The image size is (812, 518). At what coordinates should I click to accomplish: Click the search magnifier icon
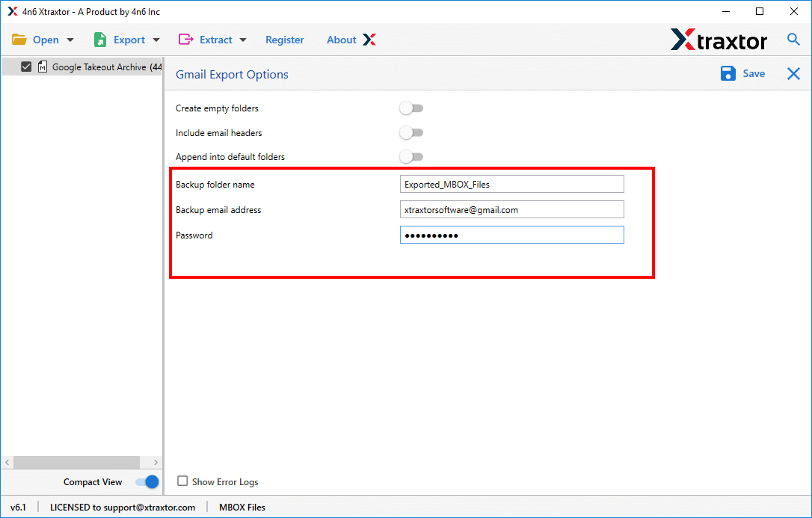793,39
